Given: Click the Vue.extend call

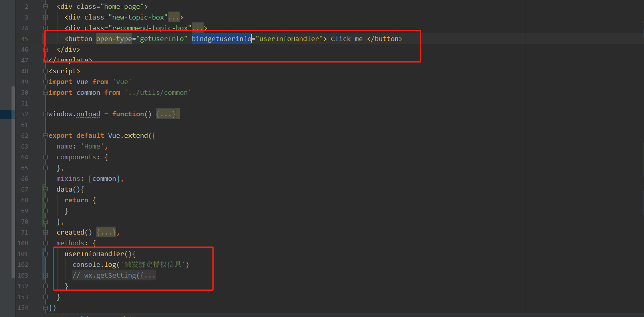Looking at the screenshot, I should [x=132, y=135].
